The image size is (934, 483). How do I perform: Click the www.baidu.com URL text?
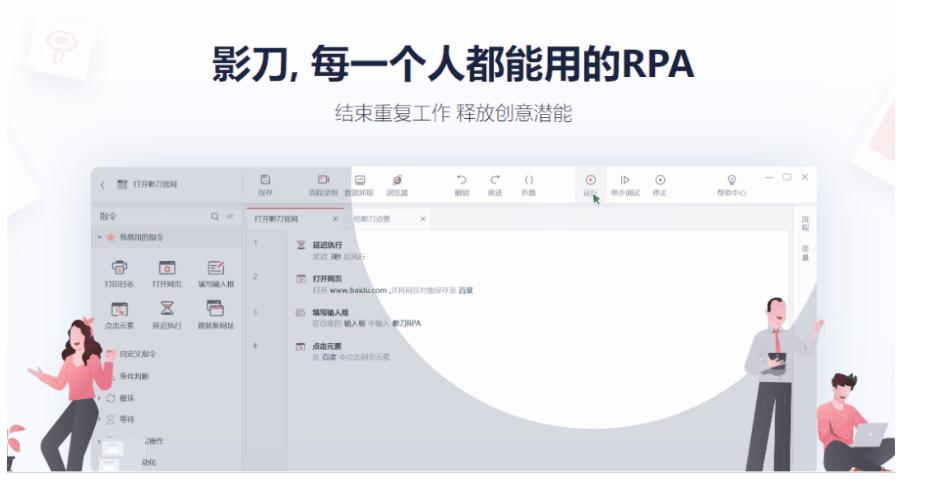[358, 291]
